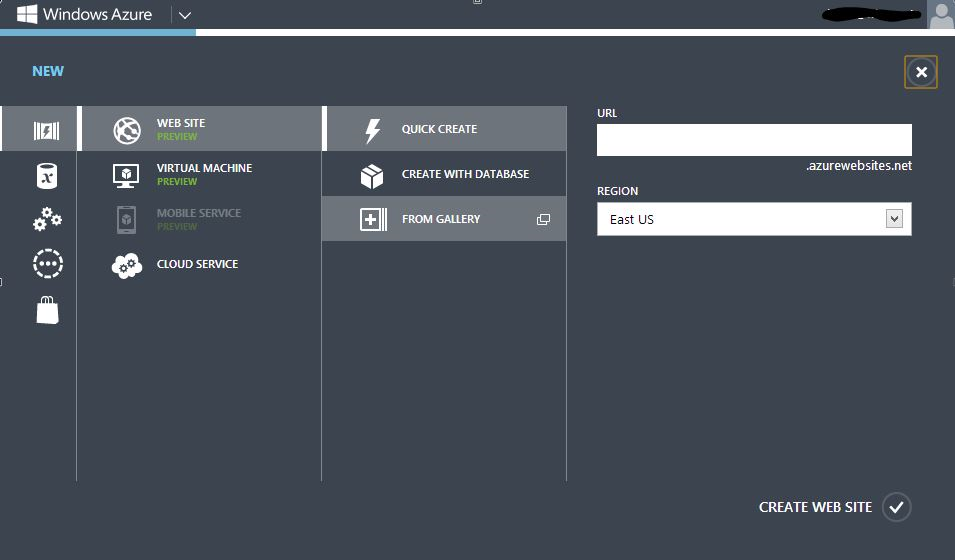Click the .azurewebsites.net suffix text
The width and height of the screenshot is (955, 560).
859,166
